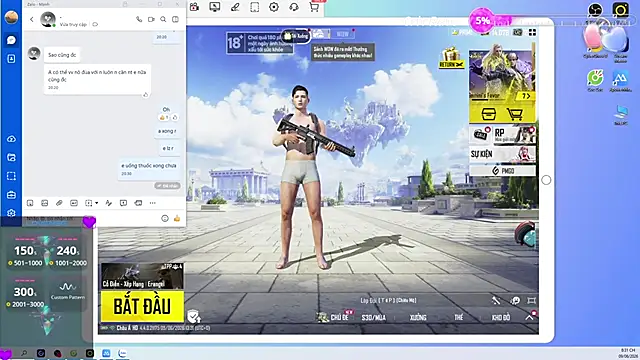Viewport: 640px width, 360px height.
Task: Choose Custom Pattern option
Action: [68, 291]
